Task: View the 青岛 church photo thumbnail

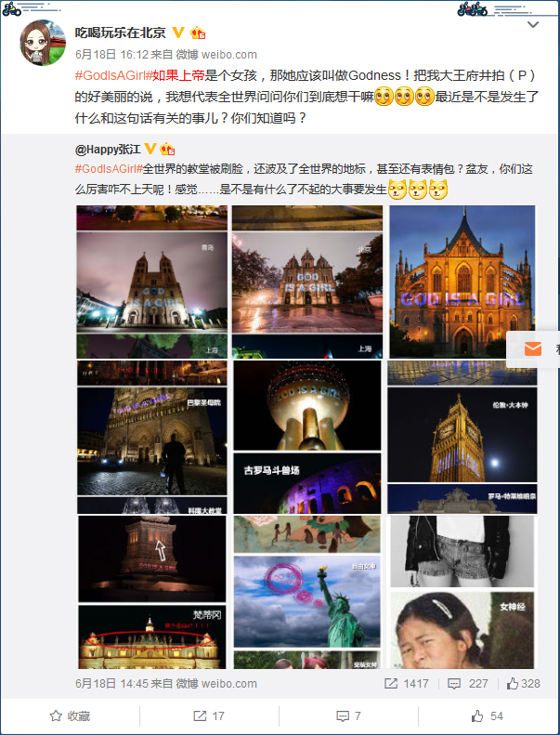Action: point(151,282)
